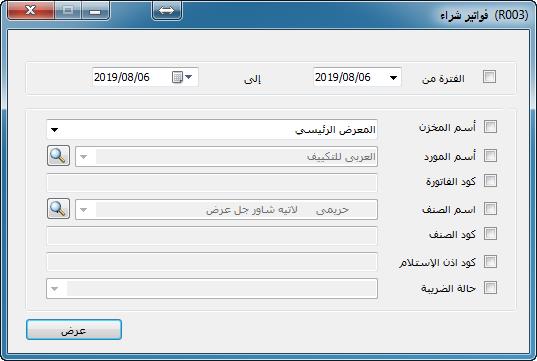Expand the end date dropdown arrow

point(189,77)
